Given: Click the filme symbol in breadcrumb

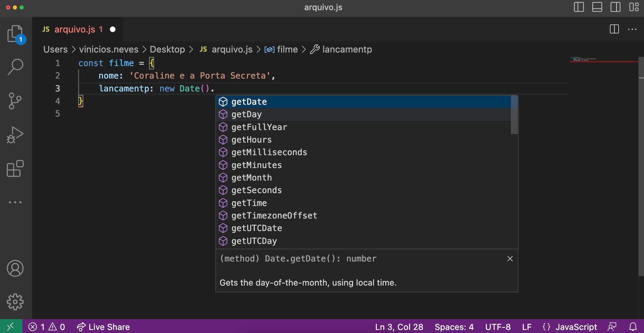Looking at the screenshot, I should click(x=287, y=49).
